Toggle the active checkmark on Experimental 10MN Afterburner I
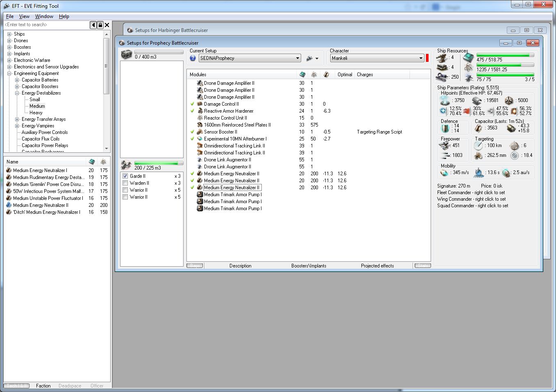This screenshot has height=392, width=556. click(192, 139)
